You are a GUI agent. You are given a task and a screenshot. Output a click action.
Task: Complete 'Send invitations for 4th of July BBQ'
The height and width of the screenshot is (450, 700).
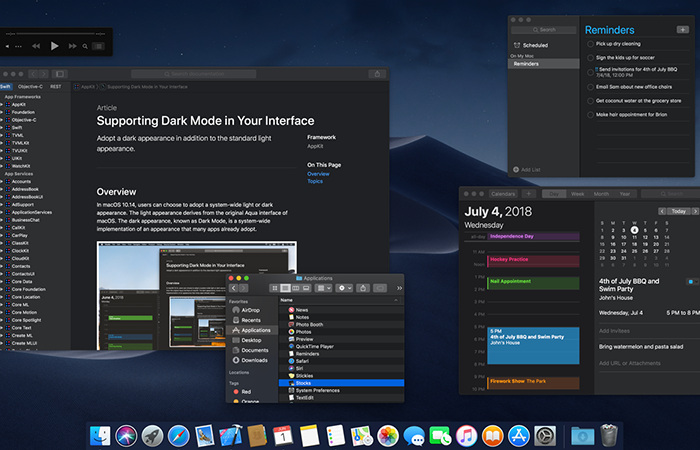(x=591, y=72)
